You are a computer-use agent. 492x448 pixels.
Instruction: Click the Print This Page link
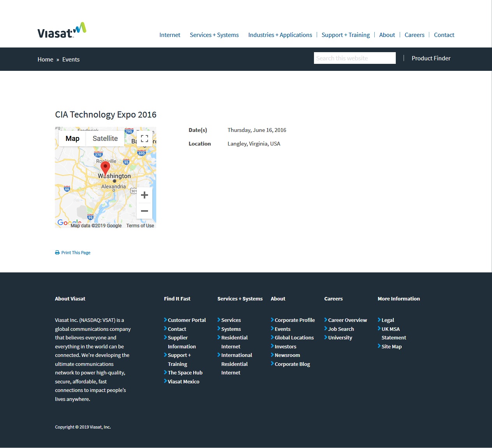(76, 253)
